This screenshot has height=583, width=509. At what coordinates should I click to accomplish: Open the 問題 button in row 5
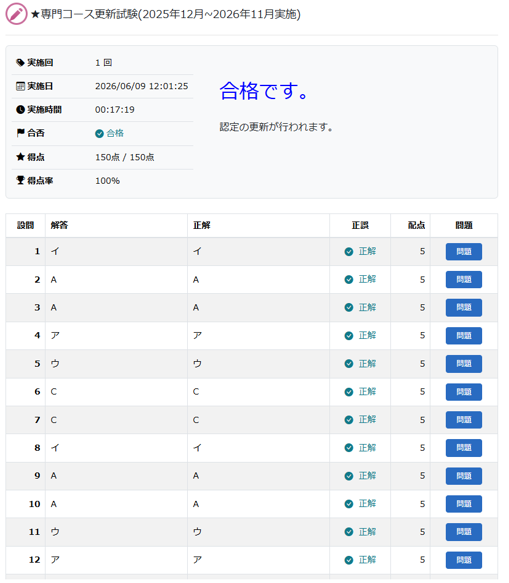pyautogui.click(x=464, y=364)
